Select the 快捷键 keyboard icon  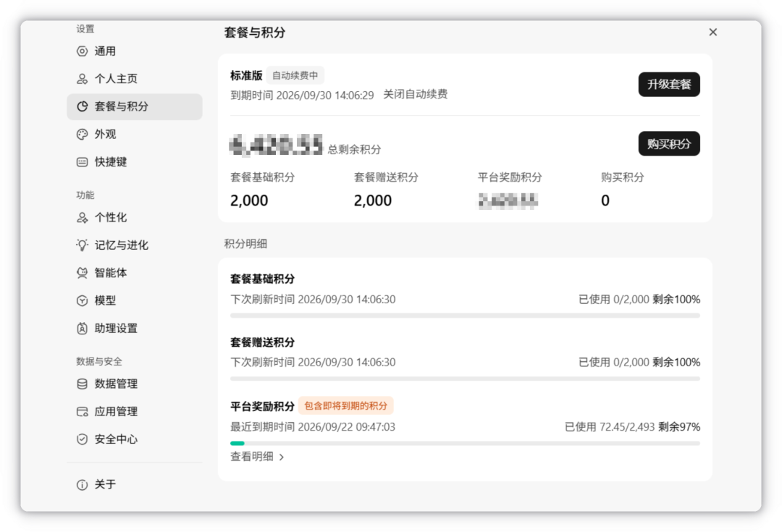click(82, 162)
